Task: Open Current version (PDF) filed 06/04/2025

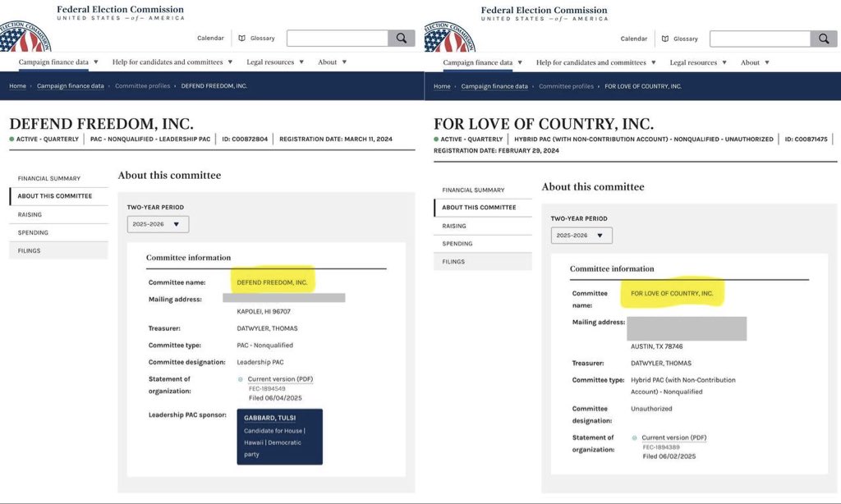Action: coord(280,379)
